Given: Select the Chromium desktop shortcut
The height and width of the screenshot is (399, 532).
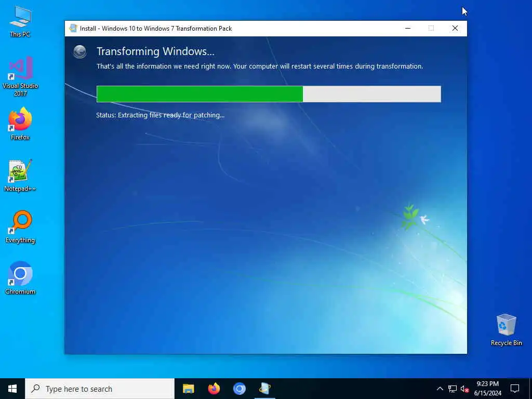Looking at the screenshot, I should click(x=20, y=278).
